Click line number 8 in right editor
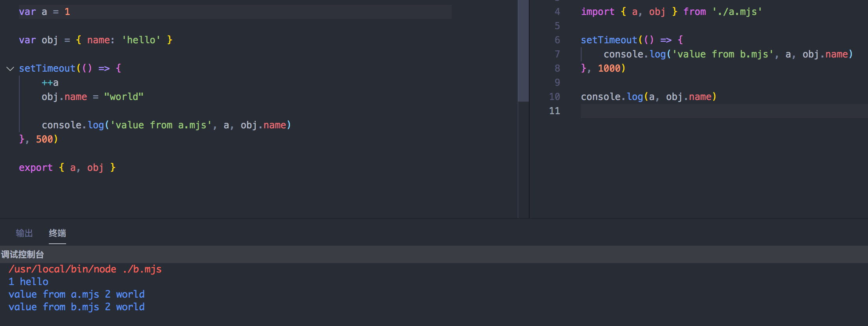This screenshot has height=326, width=868. 557,69
